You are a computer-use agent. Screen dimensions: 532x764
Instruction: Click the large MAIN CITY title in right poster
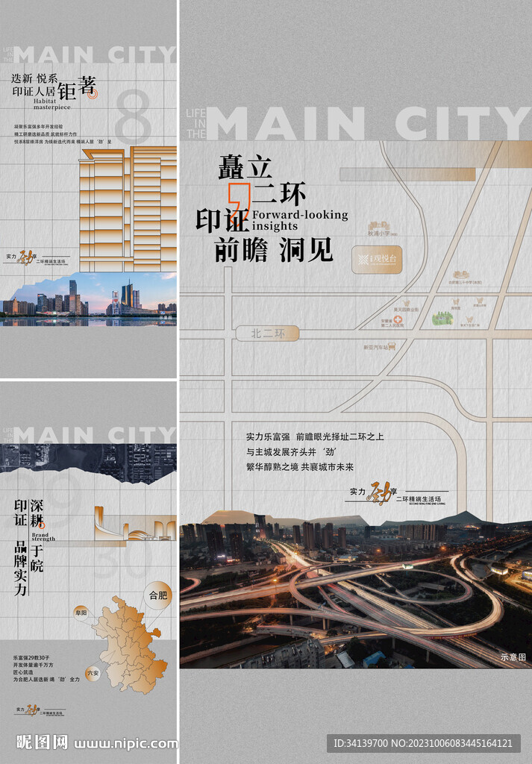click(369, 122)
